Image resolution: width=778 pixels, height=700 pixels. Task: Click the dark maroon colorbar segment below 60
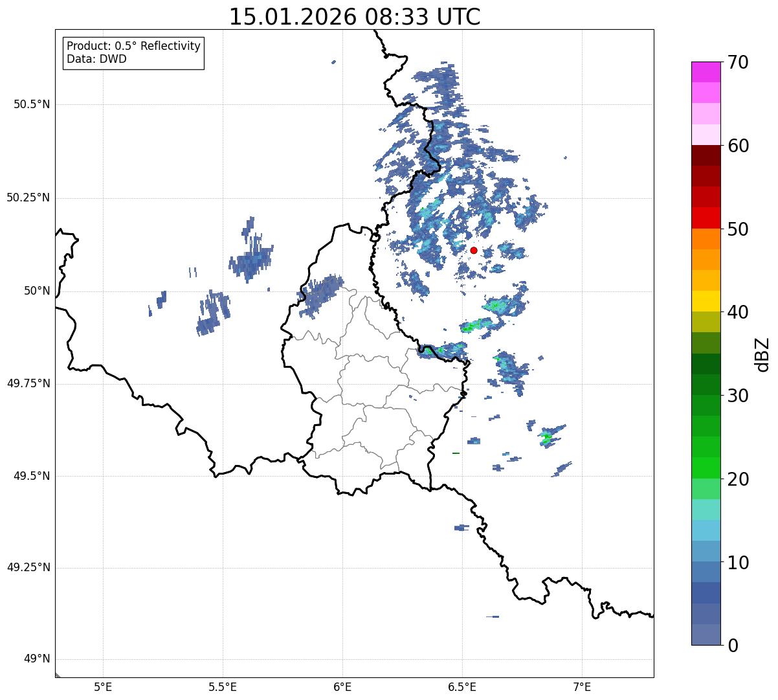coord(706,155)
